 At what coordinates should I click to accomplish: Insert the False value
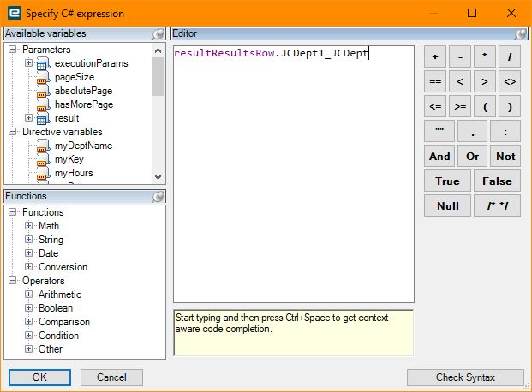tap(497, 181)
